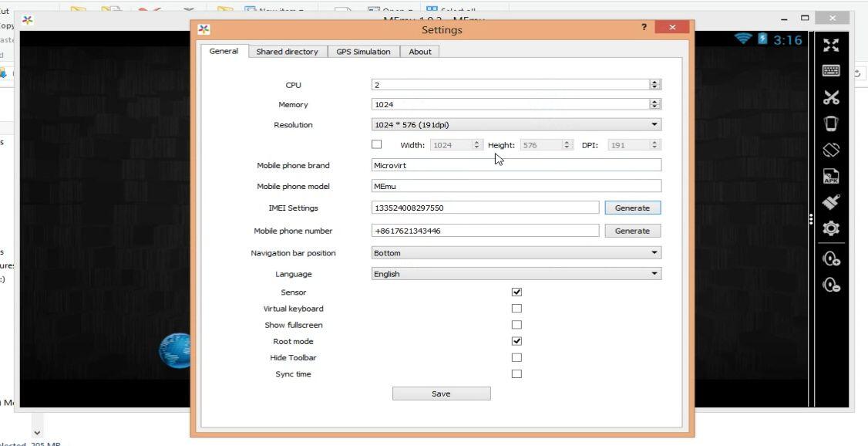868x446 pixels.
Task: Open the keyboard mapping icon in sidebar
Action: click(831, 71)
